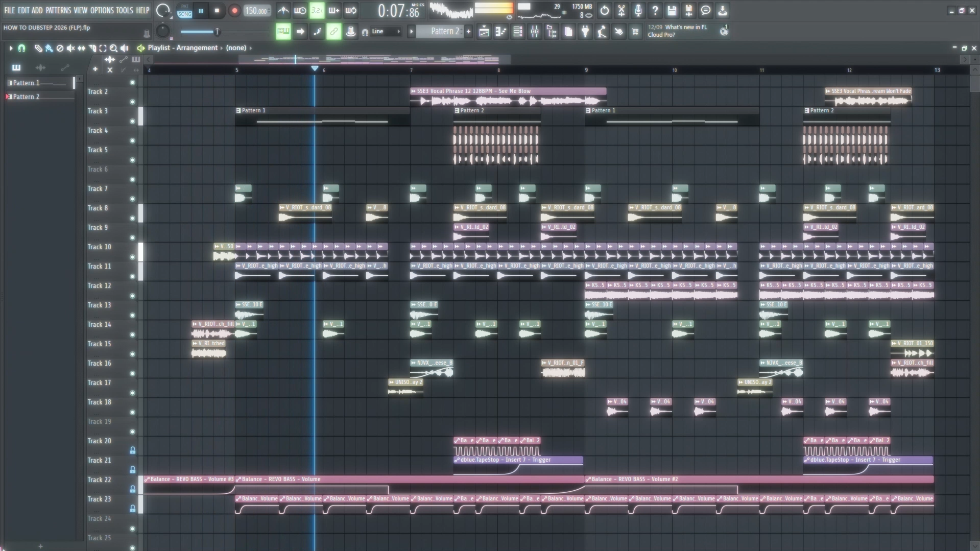Viewport: 980px width, 551px height.
Task: Open the Channel rack
Action: pyautogui.click(x=517, y=32)
